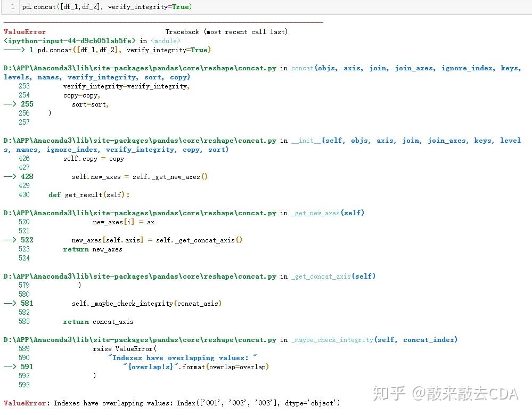Click the _get_concat_axis function name
The height and width of the screenshot is (415, 532).
[x=319, y=276]
